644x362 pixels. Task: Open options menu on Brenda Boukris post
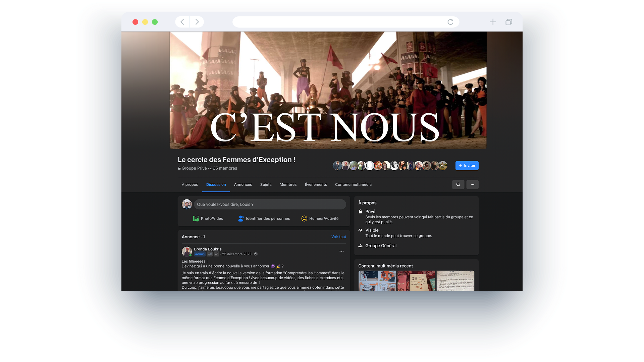click(x=341, y=251)
